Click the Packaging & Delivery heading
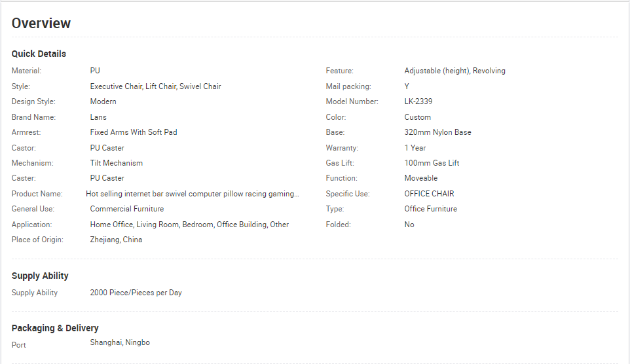The image size is (630, 364). tap(55, 328)
